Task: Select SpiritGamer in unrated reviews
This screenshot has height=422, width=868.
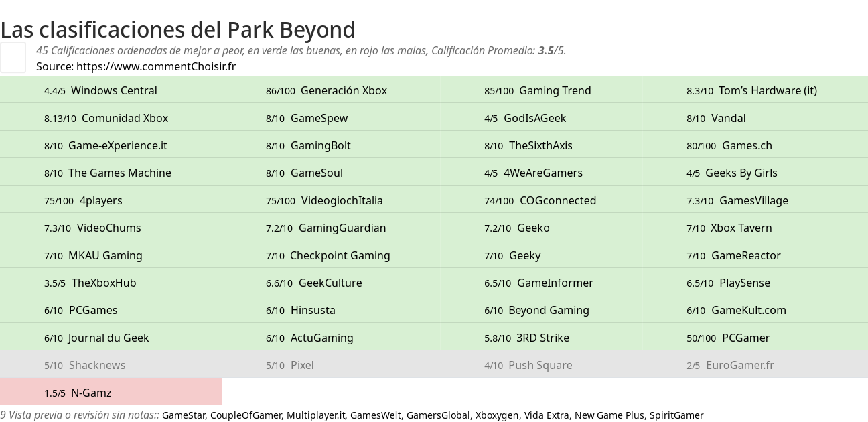Action: pos(676,415)
